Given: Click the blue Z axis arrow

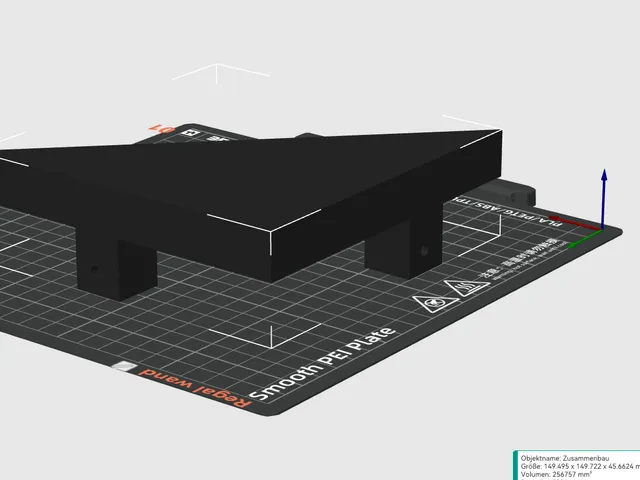Looking at the screenshot, I should [x=604, y=198].
